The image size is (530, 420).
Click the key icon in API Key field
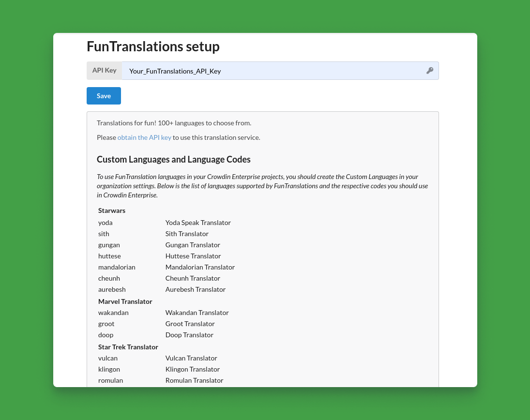[430, 71]
